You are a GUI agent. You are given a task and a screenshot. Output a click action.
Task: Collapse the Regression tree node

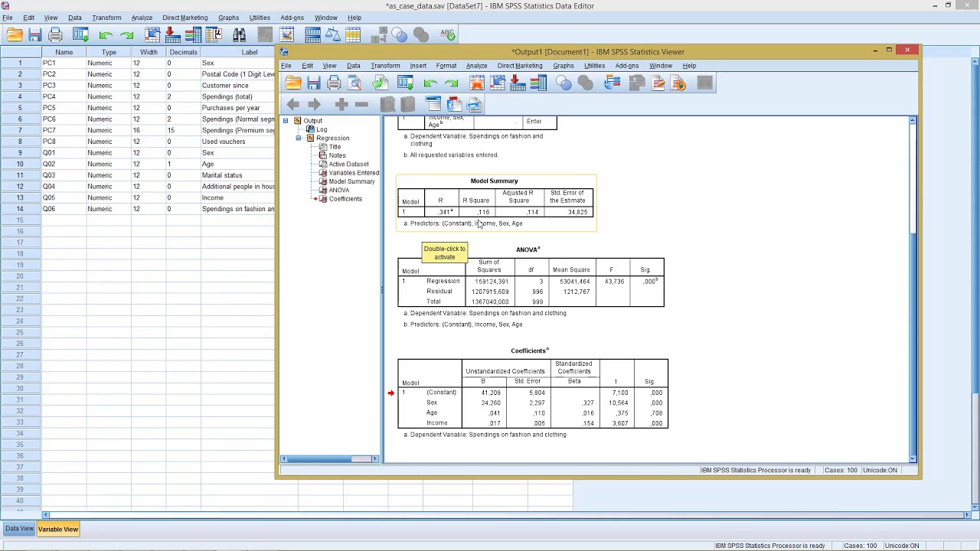point(299,139)
